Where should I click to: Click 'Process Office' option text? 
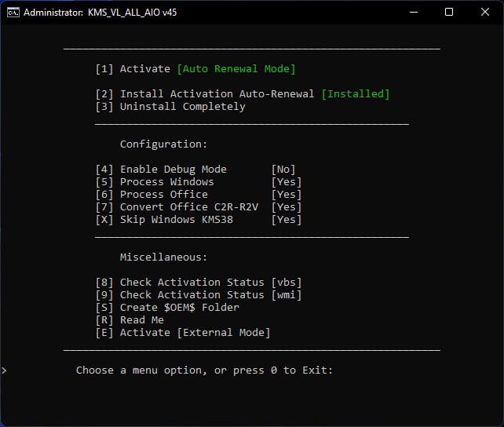coord(164,195)
